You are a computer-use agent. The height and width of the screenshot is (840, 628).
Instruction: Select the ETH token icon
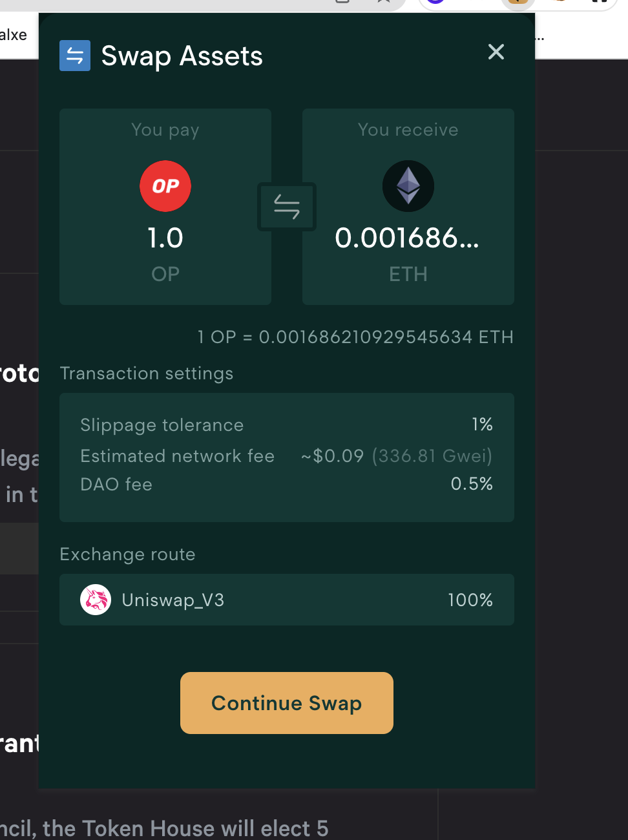[x=408, y=186]
